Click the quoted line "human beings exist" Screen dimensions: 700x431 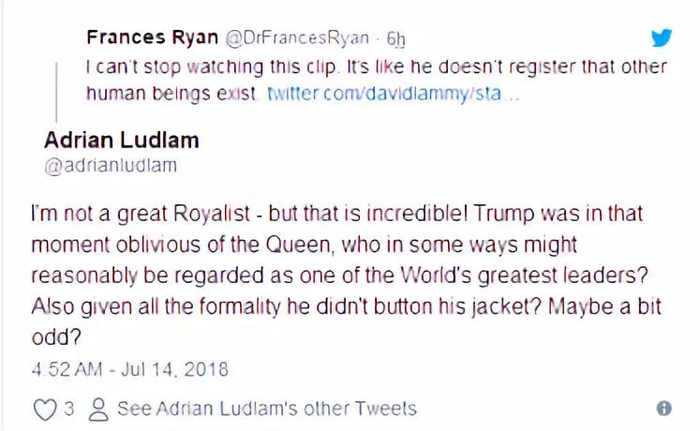coord(172,96)
